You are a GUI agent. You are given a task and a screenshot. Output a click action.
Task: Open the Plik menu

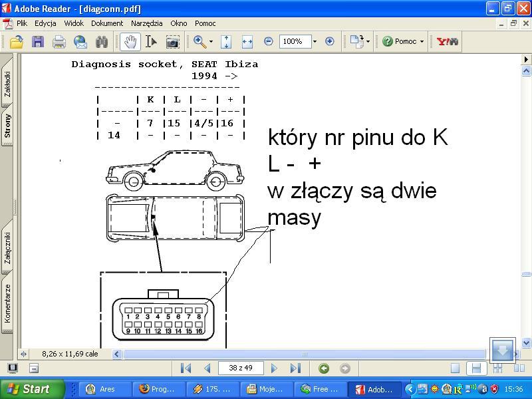click(x=22, y=23)
